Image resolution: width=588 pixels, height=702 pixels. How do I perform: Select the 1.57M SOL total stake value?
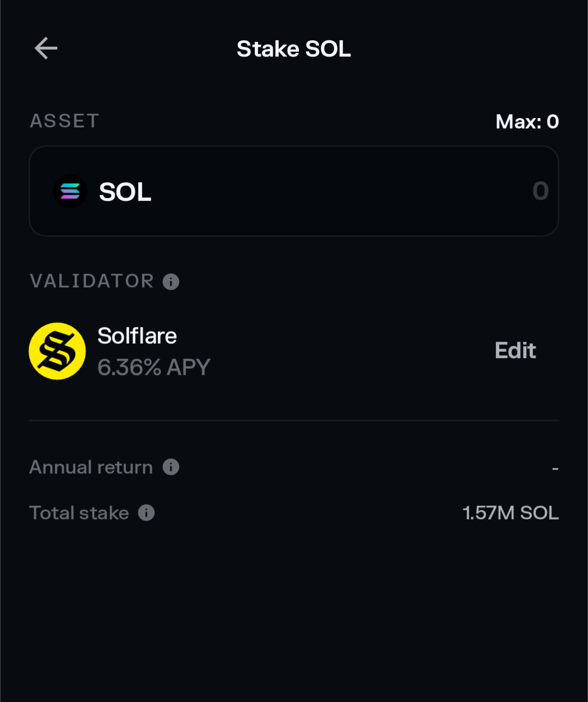510,512
